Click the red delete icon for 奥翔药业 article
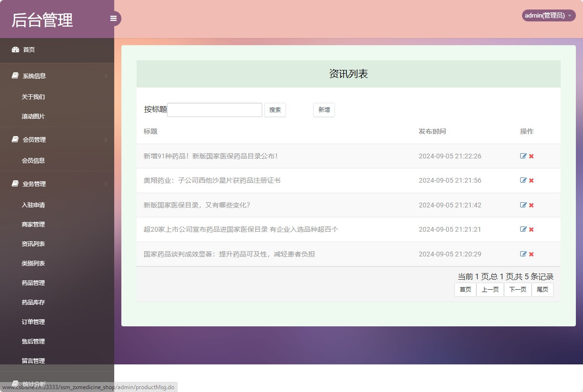This screenshot has width=583, height=392. tap(531, 180)
